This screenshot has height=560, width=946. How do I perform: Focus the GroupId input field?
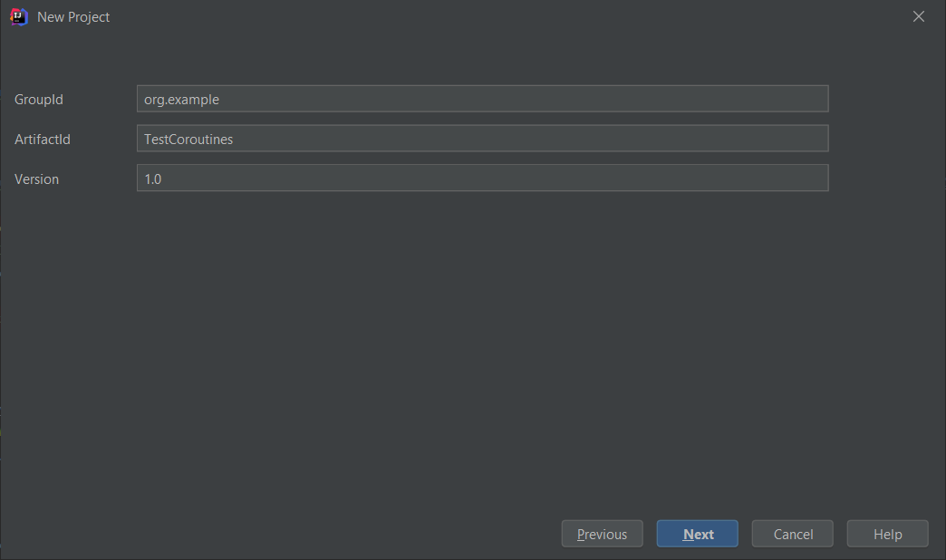pyautogui.click(x=482, y=100)
